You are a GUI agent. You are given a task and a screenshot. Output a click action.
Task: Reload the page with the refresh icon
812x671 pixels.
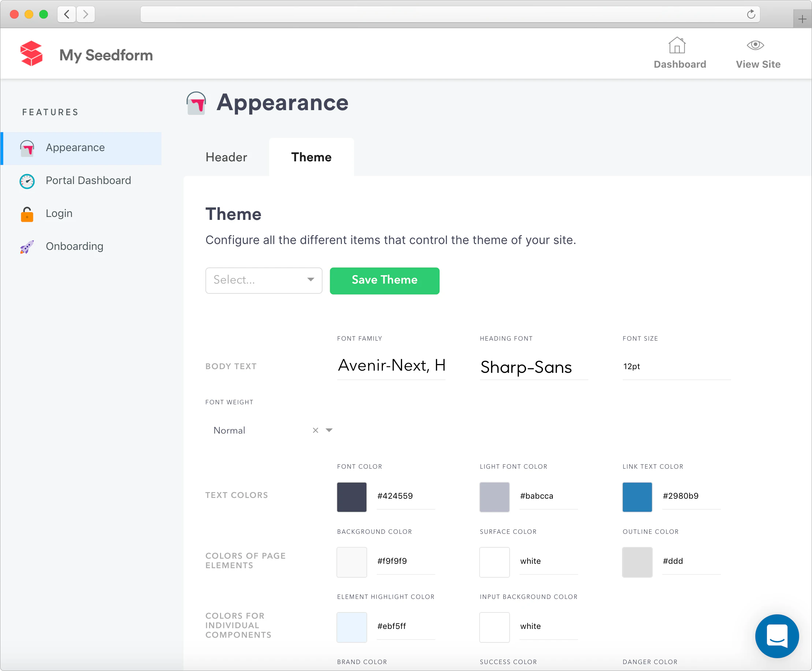751,14
